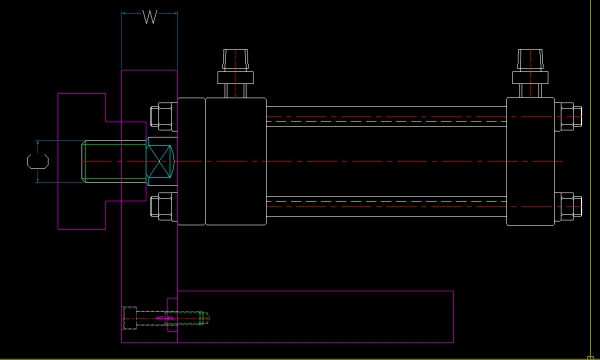Pick the upper-right tie rod nut

coord(568,116)
